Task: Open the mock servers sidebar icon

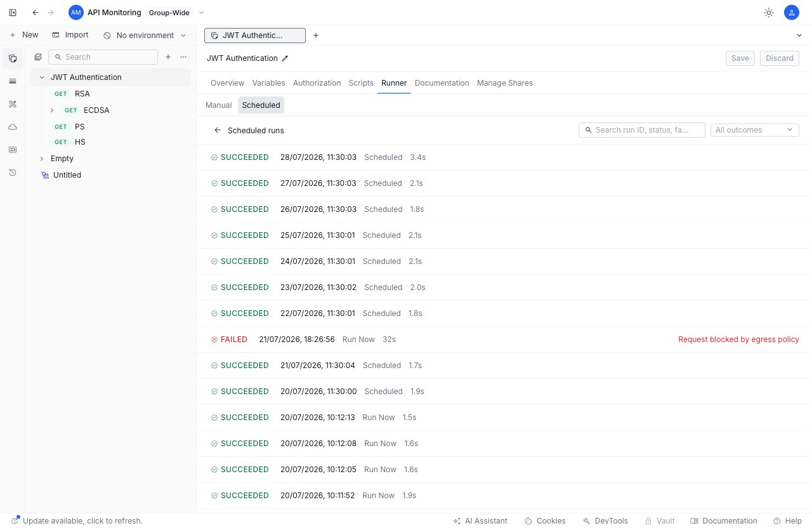Action: click(13, 150)
